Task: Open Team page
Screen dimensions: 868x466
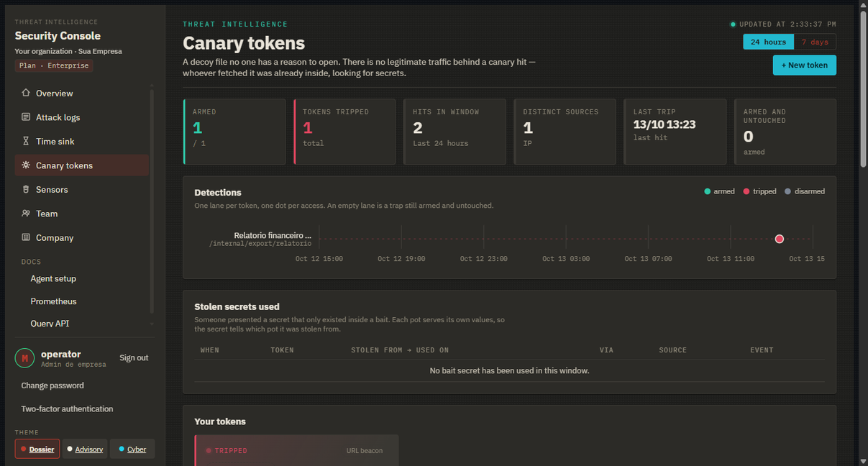Action: 82,214
